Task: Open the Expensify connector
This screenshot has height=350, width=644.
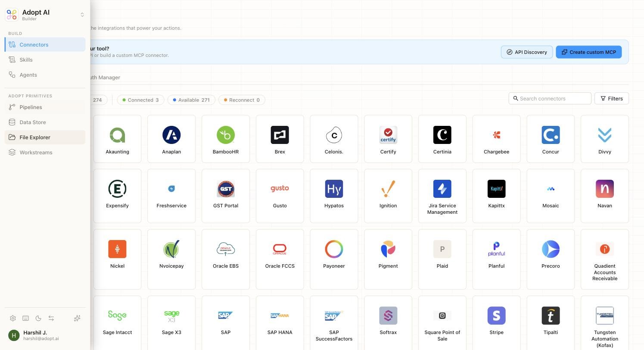Action: pos(117,196)
